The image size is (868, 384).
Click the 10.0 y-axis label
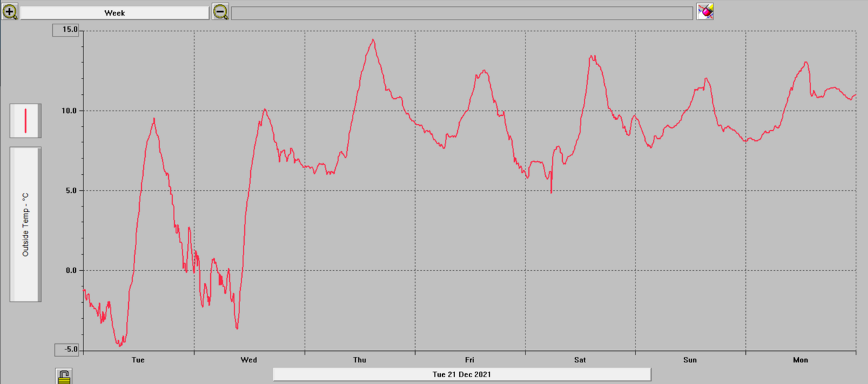click(71, 111)
